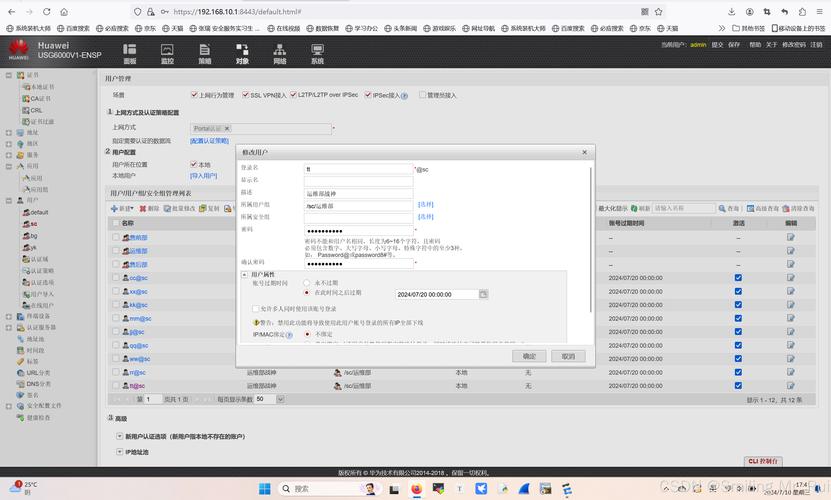Click the 高级查询 advanced query icon
Screen dimensions: 831x500
750,208
